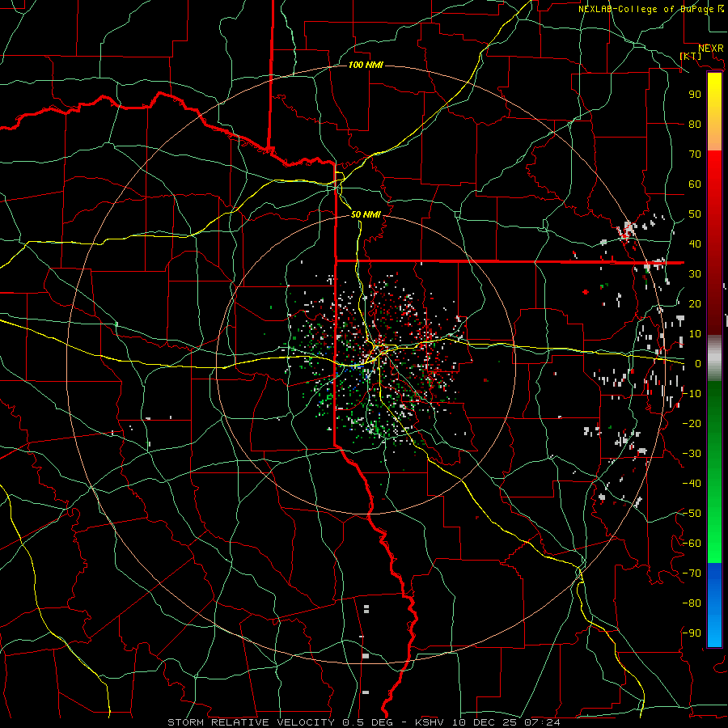This screenshot has width=728, height=728.
Task: Click the -20 value on velocity scale
Action: point(692,423)
